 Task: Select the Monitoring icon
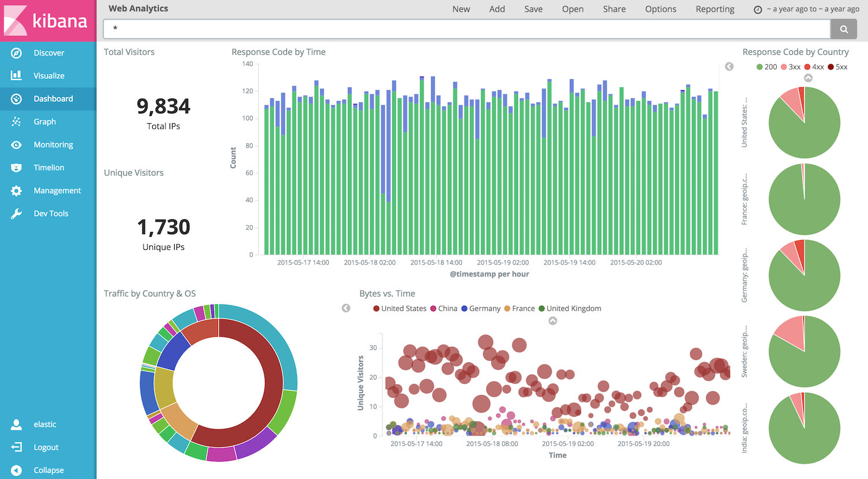[x=16, y=145]
